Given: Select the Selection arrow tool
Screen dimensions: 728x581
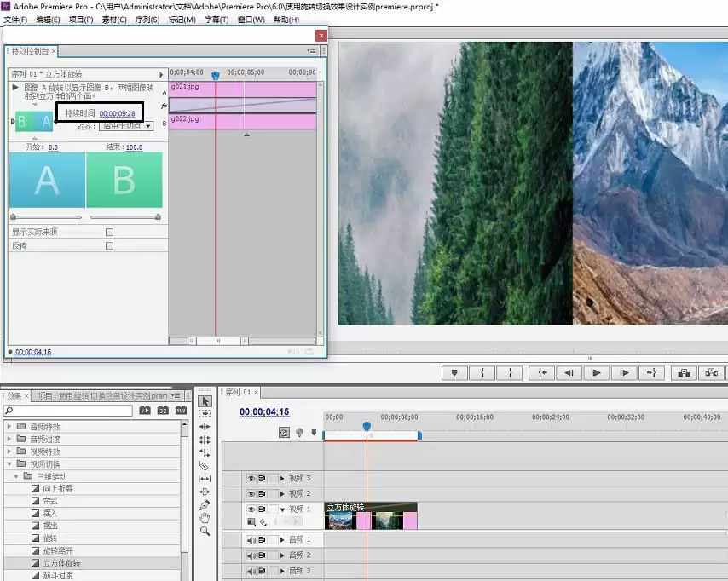Looking at the screenshot, I should (205, 401).
